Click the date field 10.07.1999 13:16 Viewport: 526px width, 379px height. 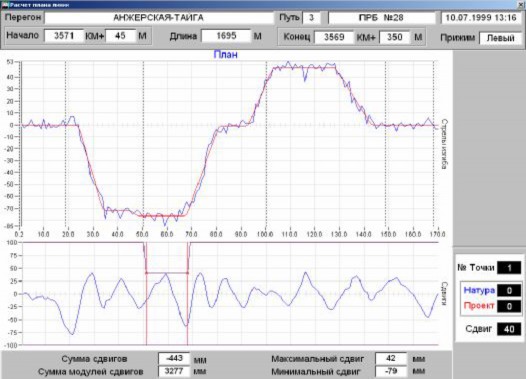pyautogui.click(x=481, y=18)
